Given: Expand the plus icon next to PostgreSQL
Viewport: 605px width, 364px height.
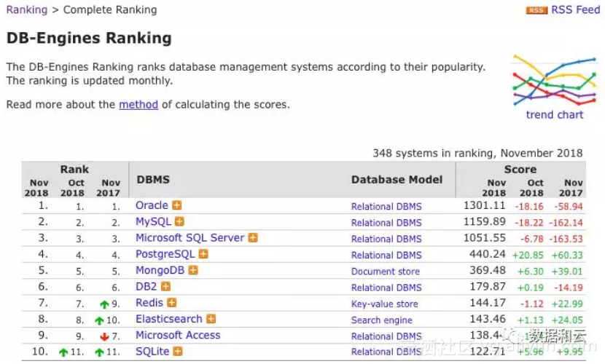Looking at the screenshot, I should click(203, 254).
